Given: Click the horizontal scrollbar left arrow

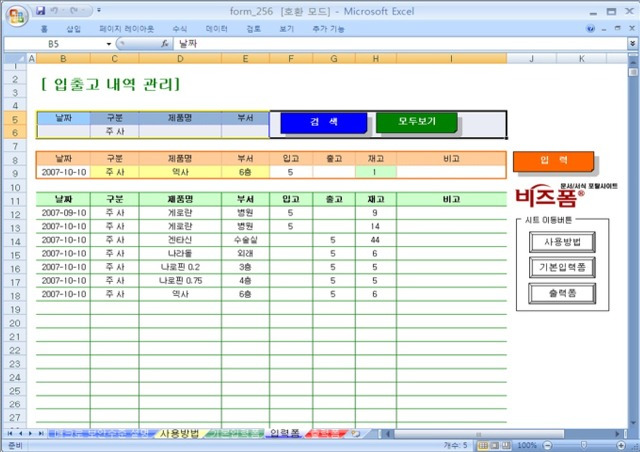Looking at the screenshot, I should [x=388, y=433].
